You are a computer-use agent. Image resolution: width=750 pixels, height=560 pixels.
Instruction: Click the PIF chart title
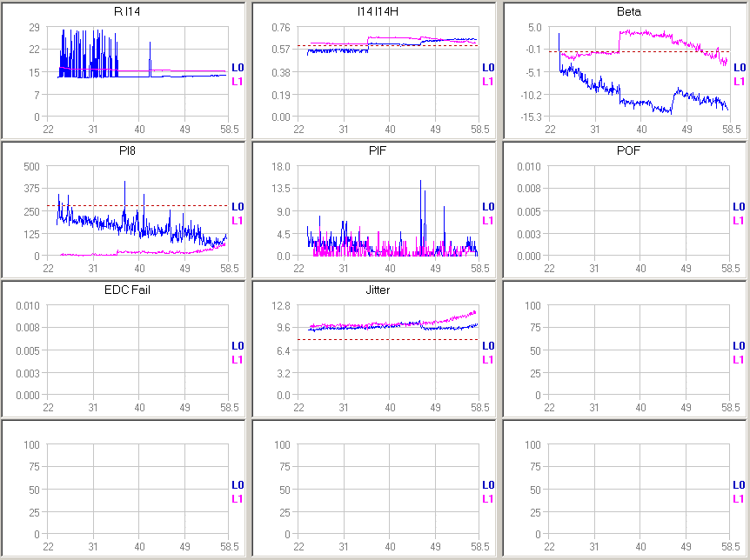[377, 150]
